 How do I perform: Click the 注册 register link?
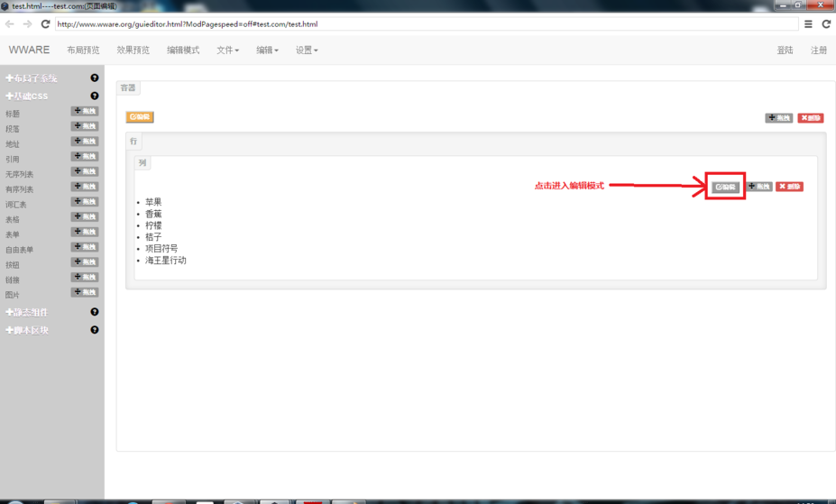819,50
